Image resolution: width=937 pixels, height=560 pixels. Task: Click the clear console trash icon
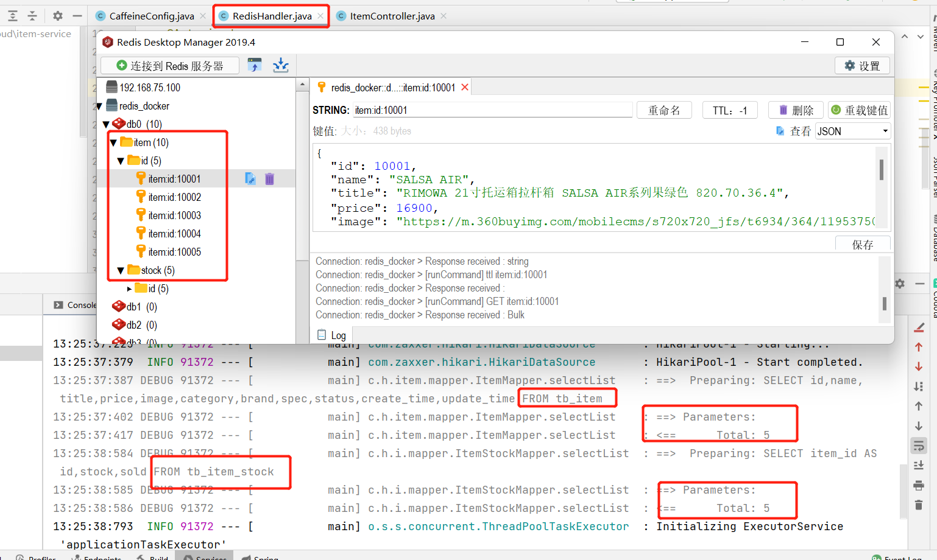(919, 505)
